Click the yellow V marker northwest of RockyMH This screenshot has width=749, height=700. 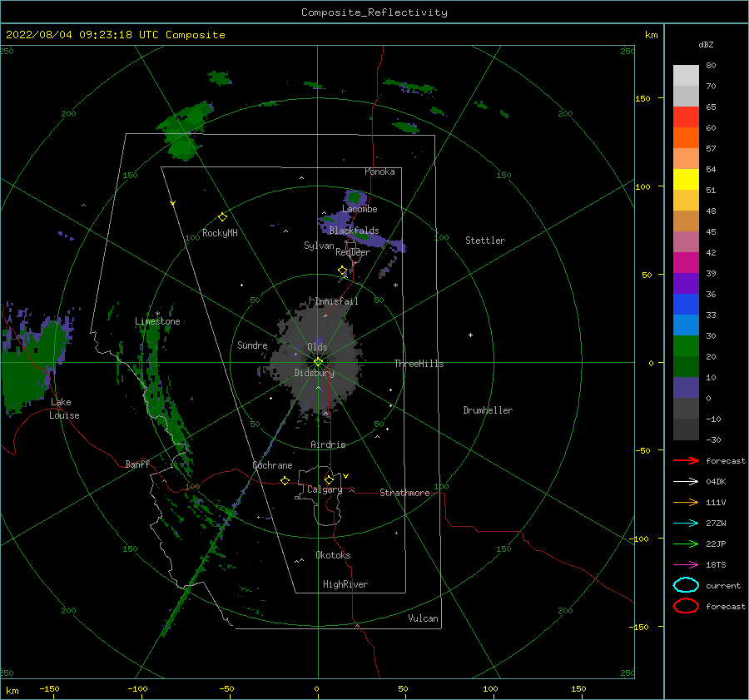point(173,203)
